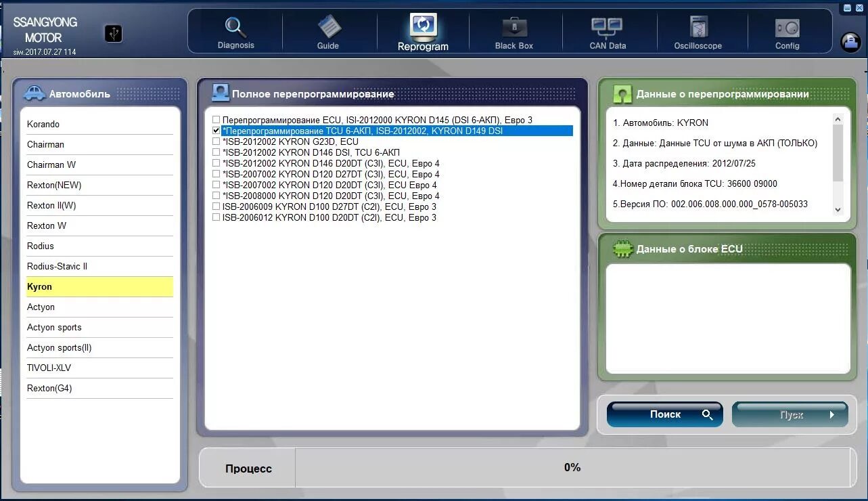Screen dimensions: 868x501
Task: Click the USB connection icon
Action: pyautogui.click(x=114, y=33)
